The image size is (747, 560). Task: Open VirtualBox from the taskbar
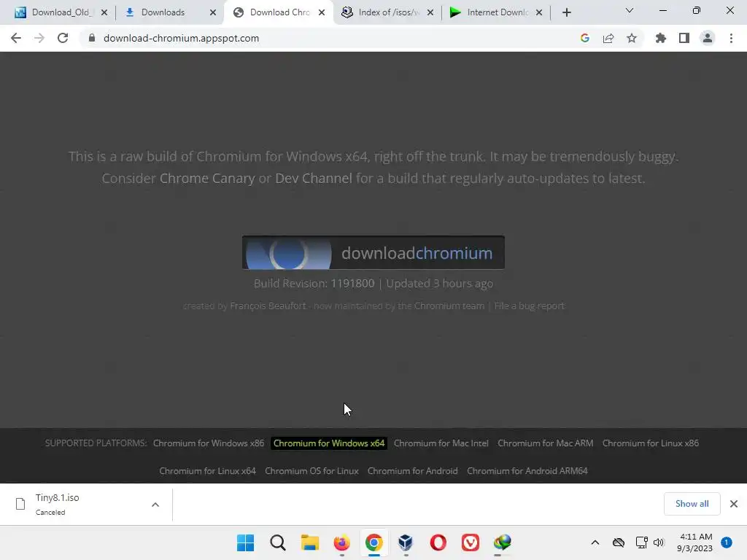(406, 542)
